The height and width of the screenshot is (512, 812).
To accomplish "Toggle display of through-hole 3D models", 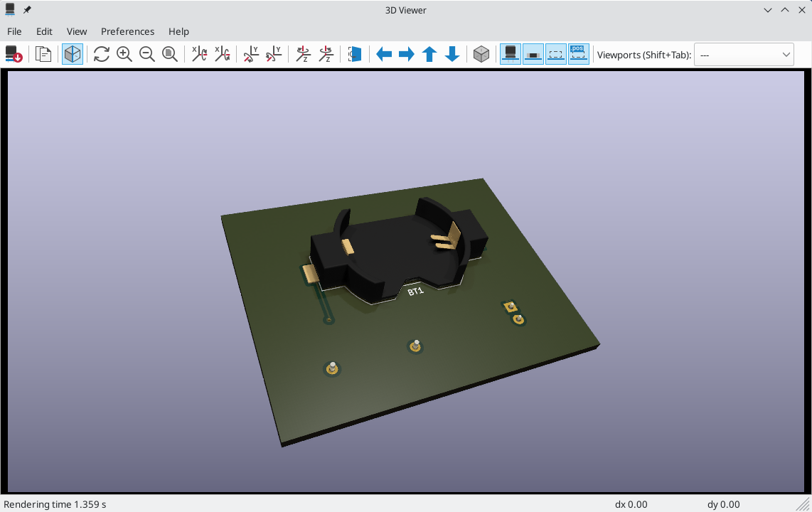I will tap(510, 54).
